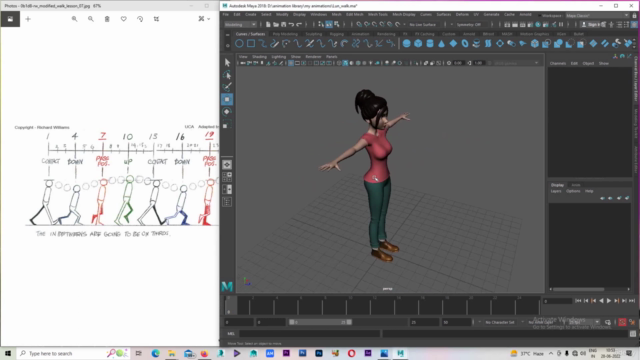
Task: Play the animation forwards
Action: 609,301
